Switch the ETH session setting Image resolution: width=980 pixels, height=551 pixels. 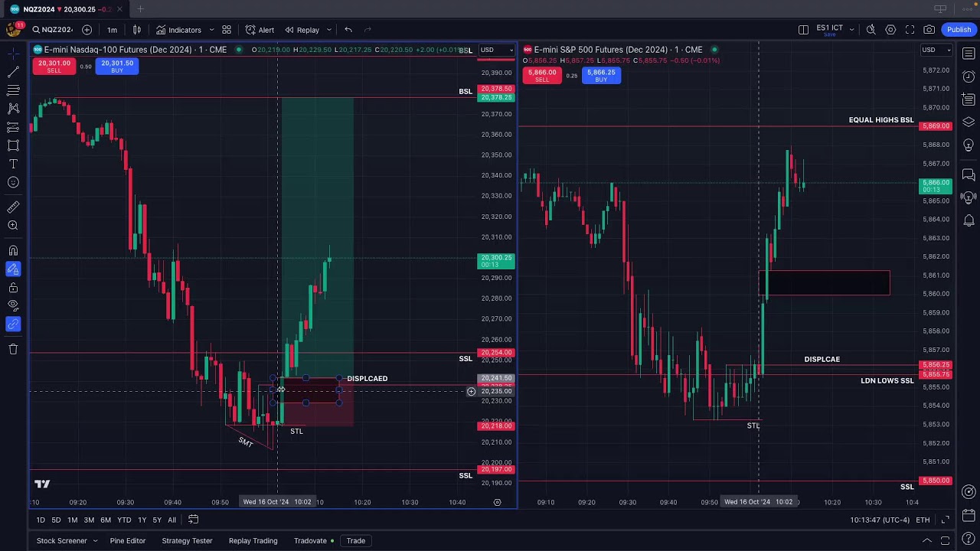(923, 520)
